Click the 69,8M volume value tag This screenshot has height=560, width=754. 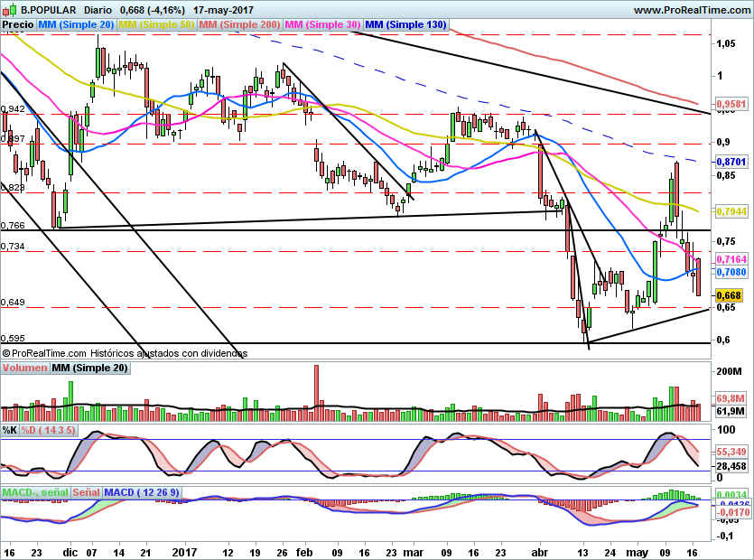point(731,398)
